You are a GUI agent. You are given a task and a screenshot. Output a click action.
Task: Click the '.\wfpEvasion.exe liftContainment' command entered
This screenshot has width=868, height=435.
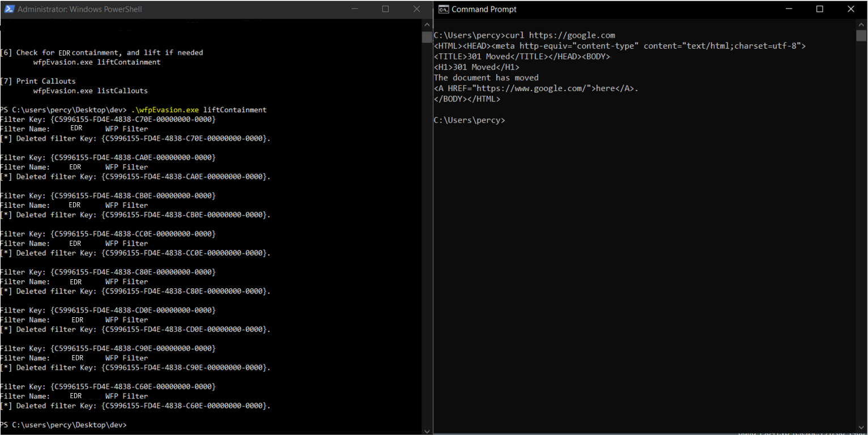point(199,110)
